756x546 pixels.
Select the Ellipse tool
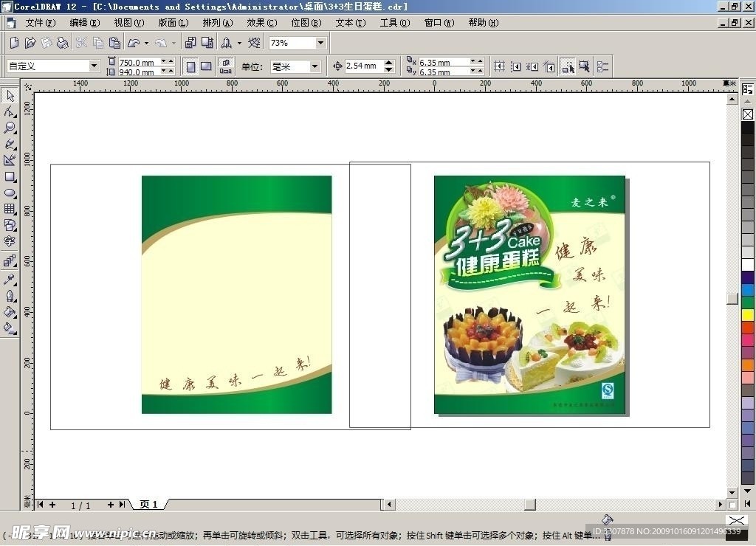point(10,193)
